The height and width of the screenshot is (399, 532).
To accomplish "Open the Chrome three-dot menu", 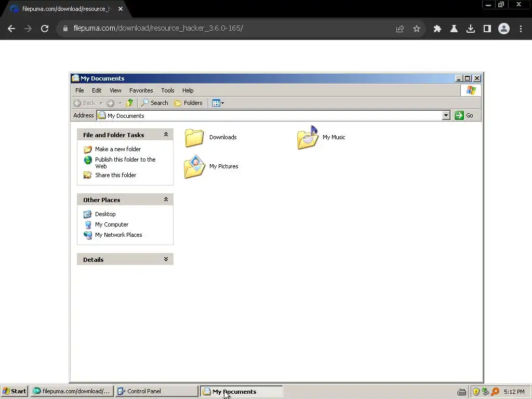I will [x=521, y=29].
